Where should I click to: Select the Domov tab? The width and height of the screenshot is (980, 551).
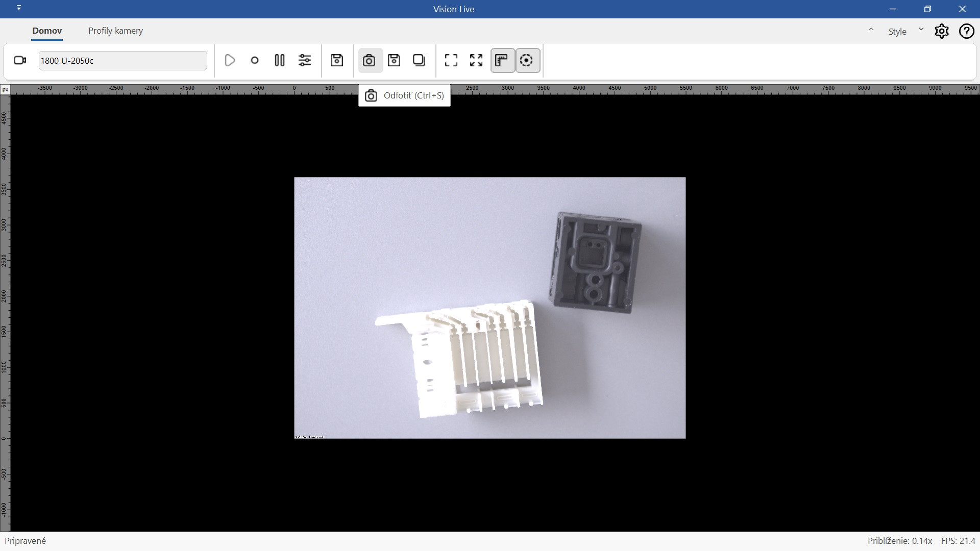(x=47, y=31)
